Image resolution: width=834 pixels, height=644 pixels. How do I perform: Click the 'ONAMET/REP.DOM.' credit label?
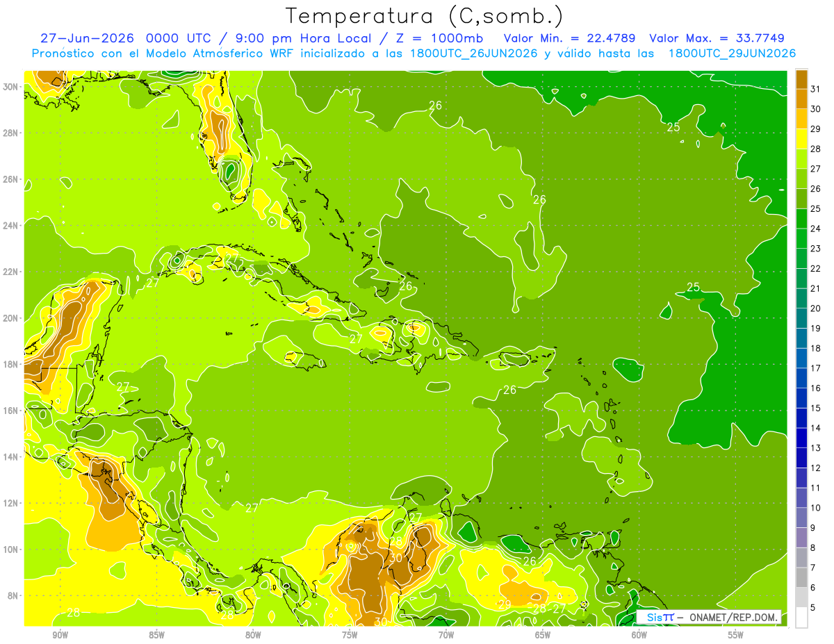pos(733,617)
